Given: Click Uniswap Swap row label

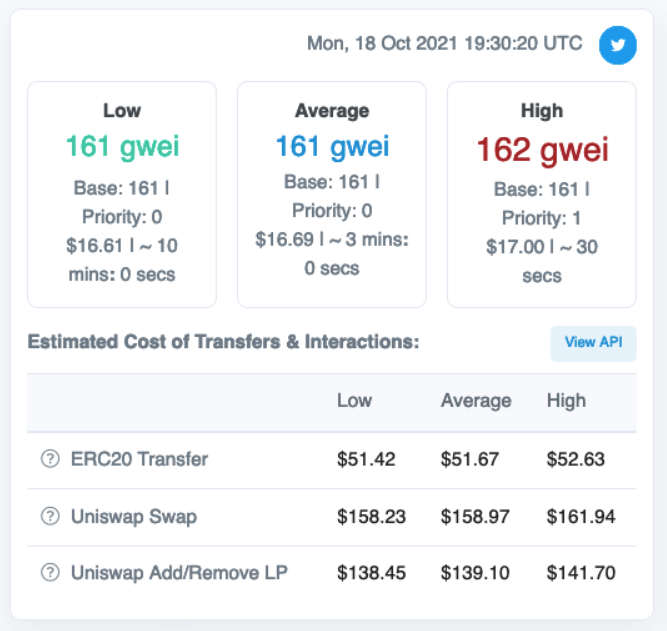Looking at the screenshot, I should point(133,517).
